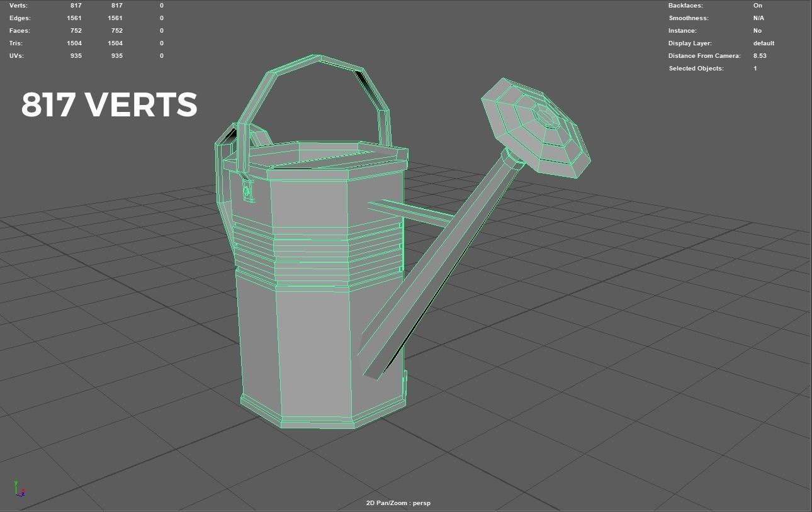Click the horizontal brace connecting spout to body

pos(410,213)
